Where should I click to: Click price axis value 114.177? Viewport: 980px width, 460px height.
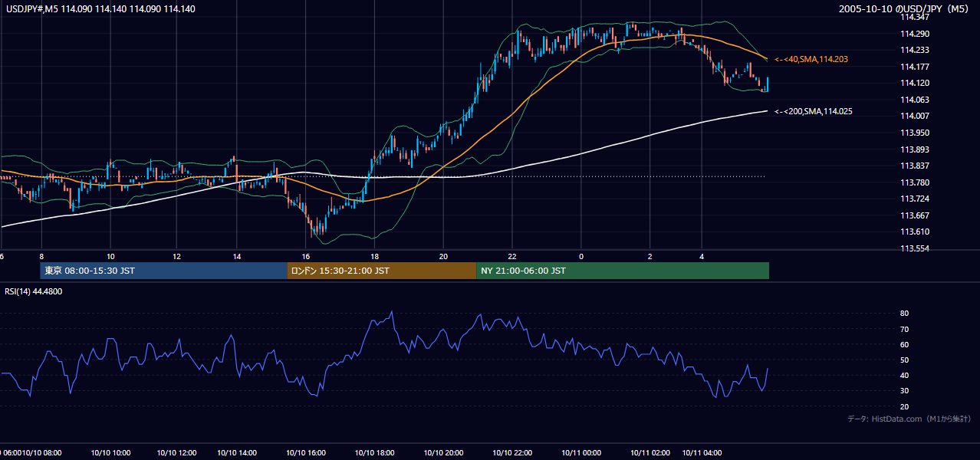916,67
